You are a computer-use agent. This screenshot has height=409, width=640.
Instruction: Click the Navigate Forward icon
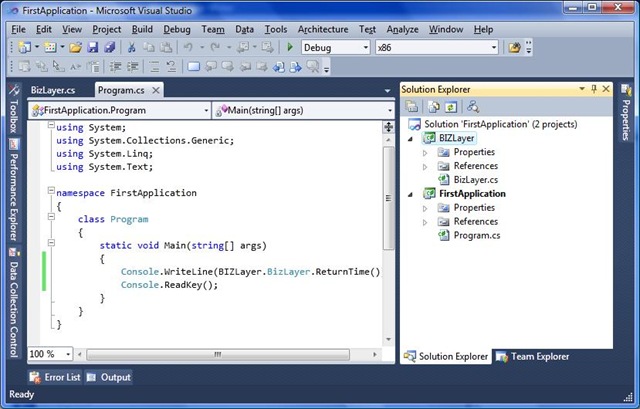point(267,47)
